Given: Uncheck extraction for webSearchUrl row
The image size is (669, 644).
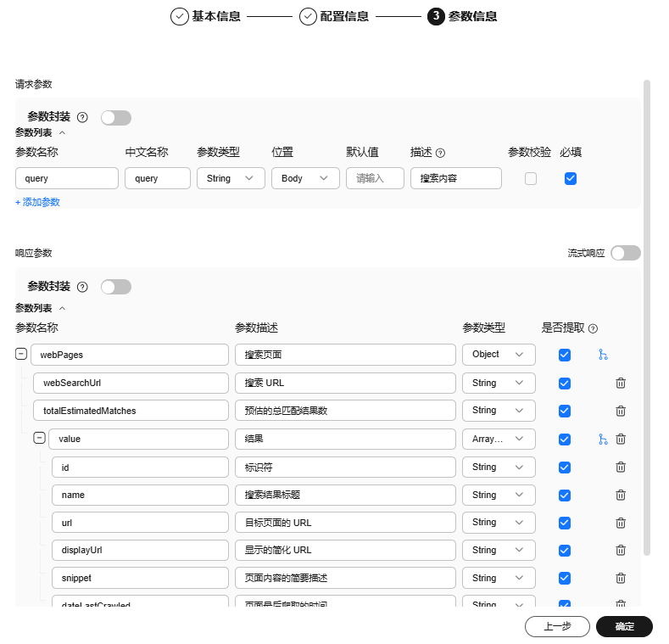Looking at the screenshot, I should pos(565,384).
